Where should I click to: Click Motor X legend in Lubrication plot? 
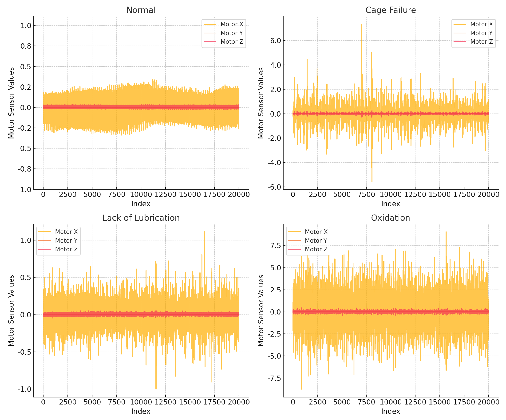(x=66, y=232)
